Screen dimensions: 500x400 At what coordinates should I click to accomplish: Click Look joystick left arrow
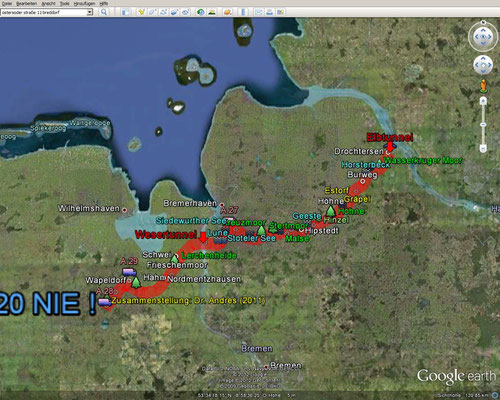point(476,37)
